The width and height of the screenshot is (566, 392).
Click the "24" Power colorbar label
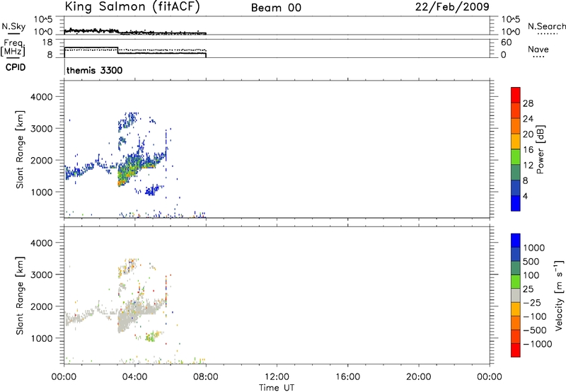(x=528, y=119)
